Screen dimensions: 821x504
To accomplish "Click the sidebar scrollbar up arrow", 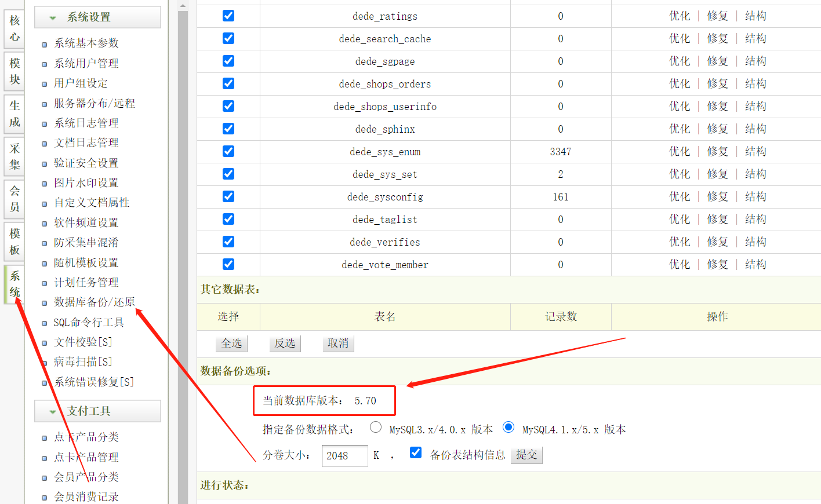I will point(183,6).
